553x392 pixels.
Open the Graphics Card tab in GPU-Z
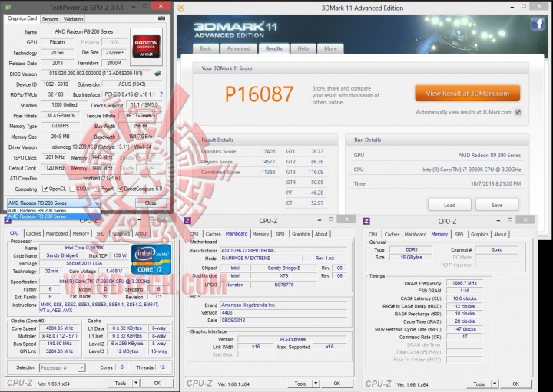[22, 18]
